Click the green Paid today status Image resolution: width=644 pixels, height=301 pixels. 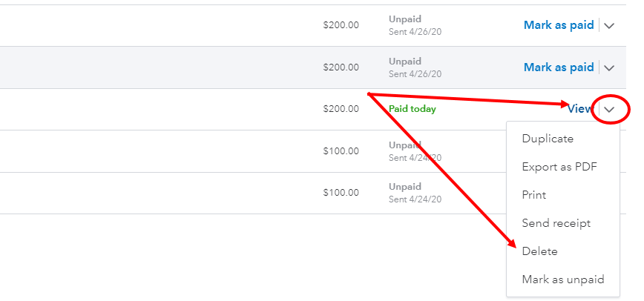(413, 109)
